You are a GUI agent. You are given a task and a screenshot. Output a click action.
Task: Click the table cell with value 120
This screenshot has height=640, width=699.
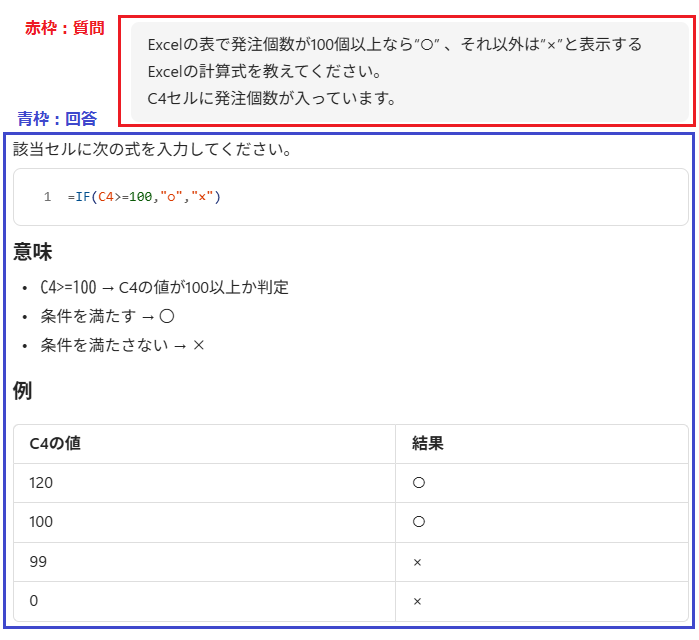(205, 483)
